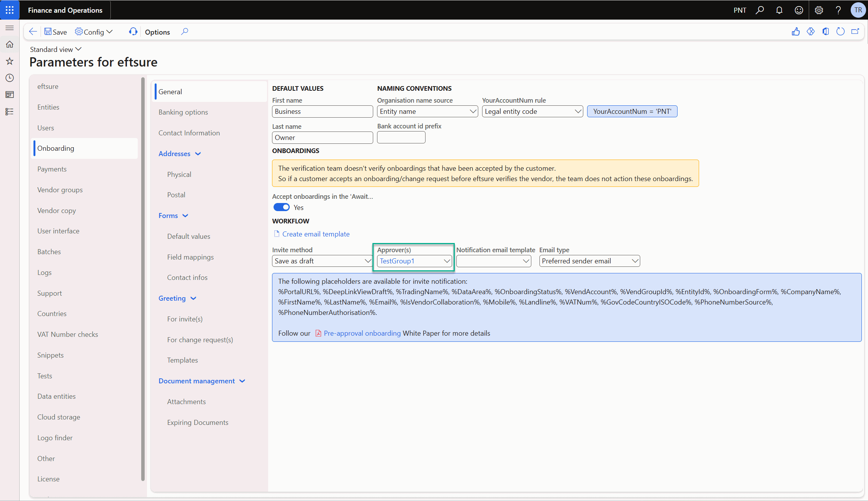Open the Pre-approval onboarding link
The height and width of the screenshot is (501, 868).
362,333
